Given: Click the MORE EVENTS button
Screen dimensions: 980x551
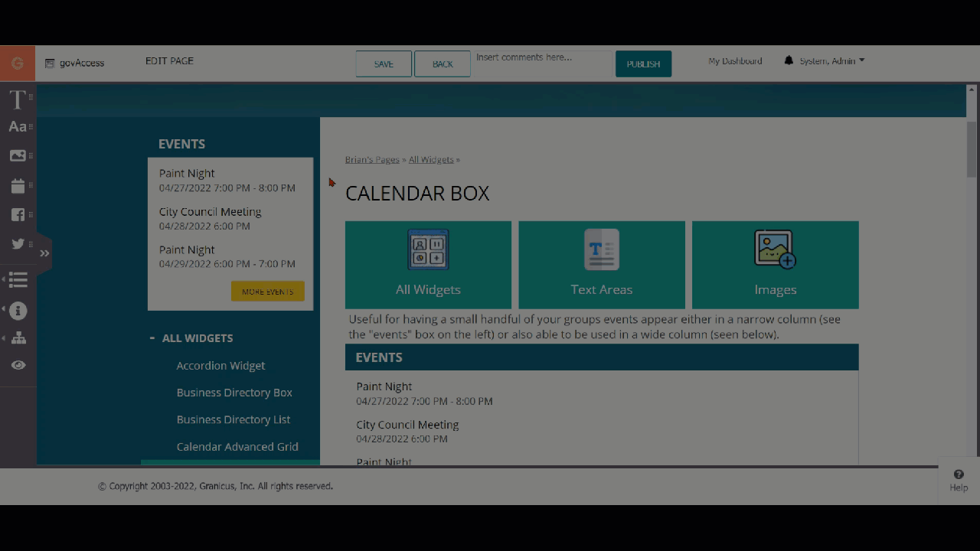Looking at the screenshot, I should click(x=267, y=291).
